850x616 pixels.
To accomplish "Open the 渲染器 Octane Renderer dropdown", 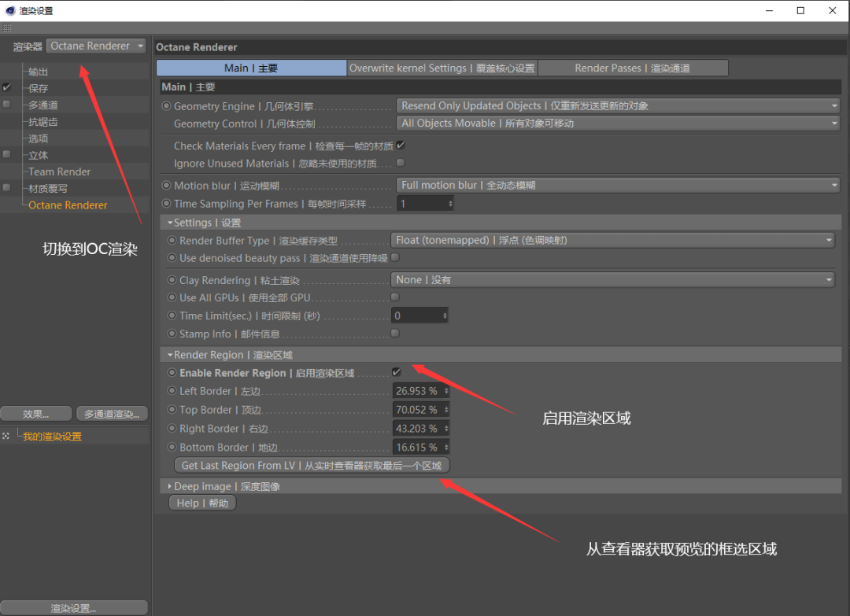I will click(96, 46).
